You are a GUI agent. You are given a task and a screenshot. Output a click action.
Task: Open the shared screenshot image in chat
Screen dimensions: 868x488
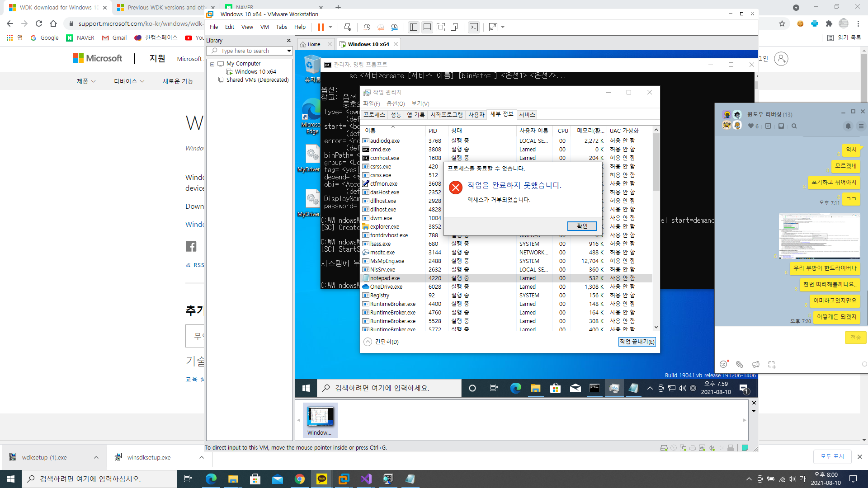(x=819, y=236)
